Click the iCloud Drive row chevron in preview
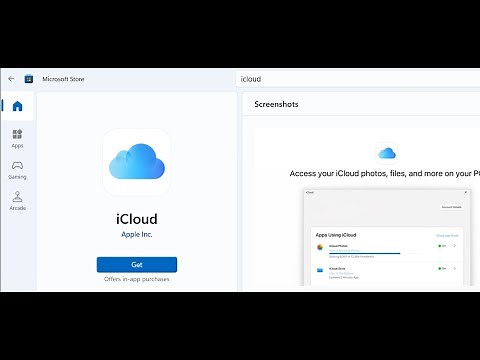The image size is (480, 360). click(455, 268)
